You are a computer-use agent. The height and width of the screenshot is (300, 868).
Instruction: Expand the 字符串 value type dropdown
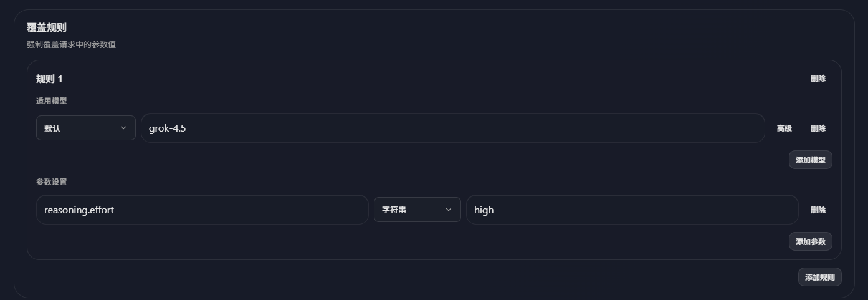point(417,210)
